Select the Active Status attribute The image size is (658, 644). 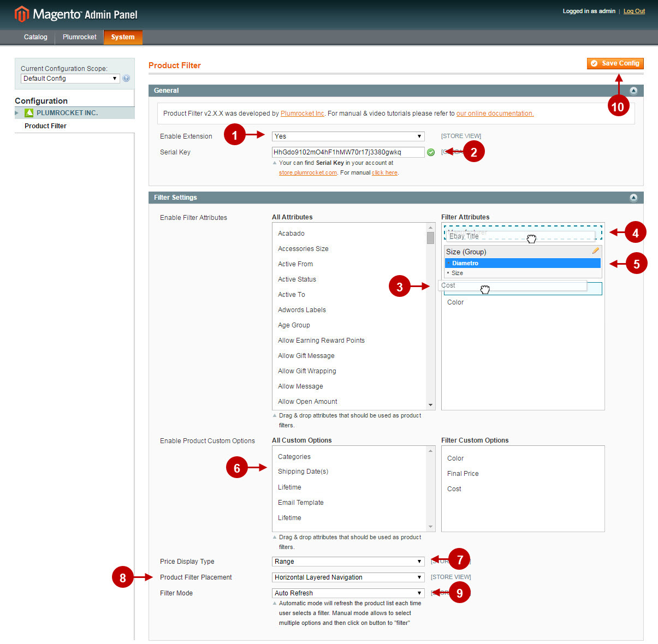pos(297,279)
